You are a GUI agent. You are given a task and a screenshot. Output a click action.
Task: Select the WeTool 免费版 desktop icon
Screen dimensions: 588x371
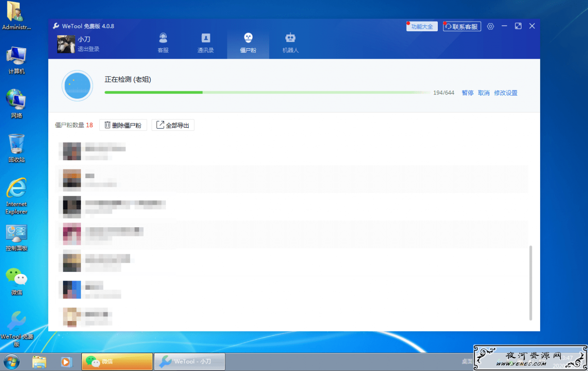[x=17, y=329]
